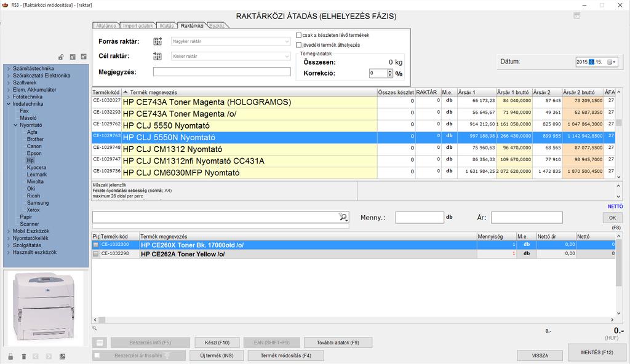
Task: Click the calendar icon in the date field
Action: (611, 62)
